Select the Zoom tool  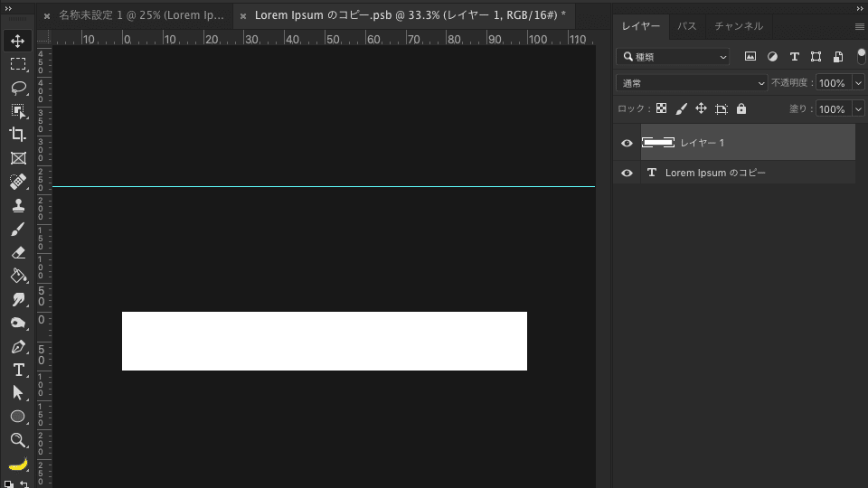pos(18,440)
